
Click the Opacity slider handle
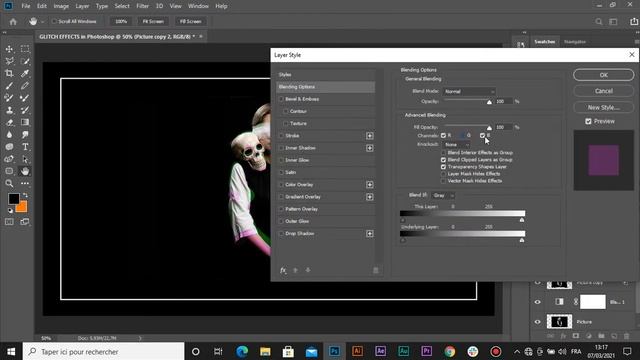(489, 102)
